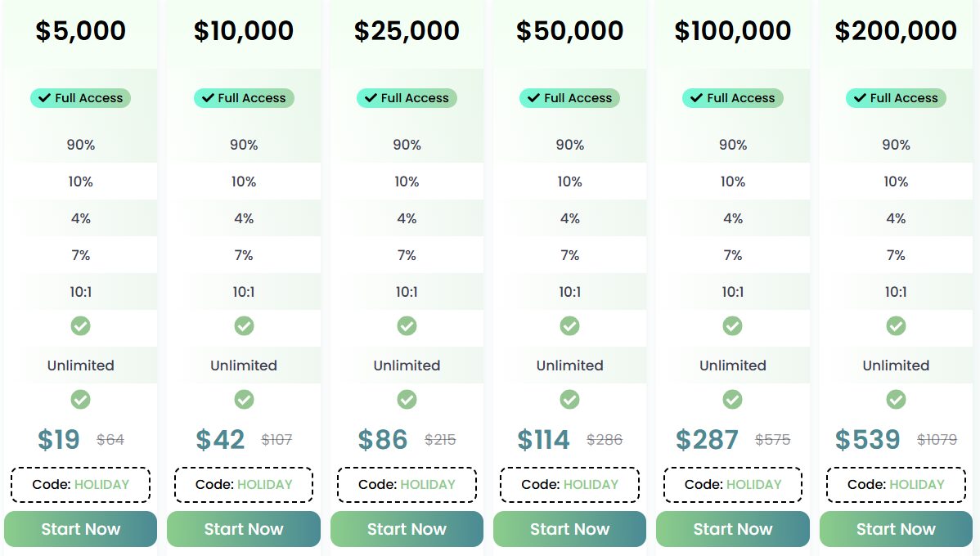Select the HOLIDAY code box below $539
This screenshot has height=556, width=980.
point(896,484)
